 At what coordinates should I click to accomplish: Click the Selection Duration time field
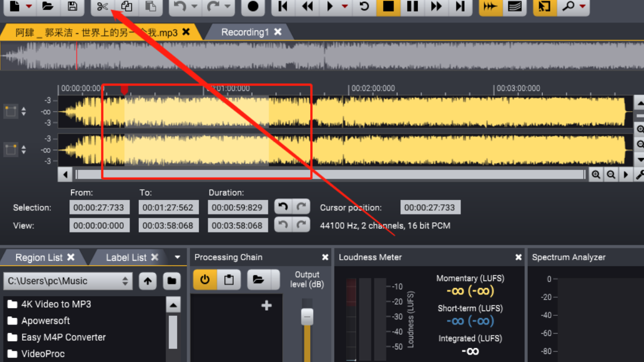(238, 207)
